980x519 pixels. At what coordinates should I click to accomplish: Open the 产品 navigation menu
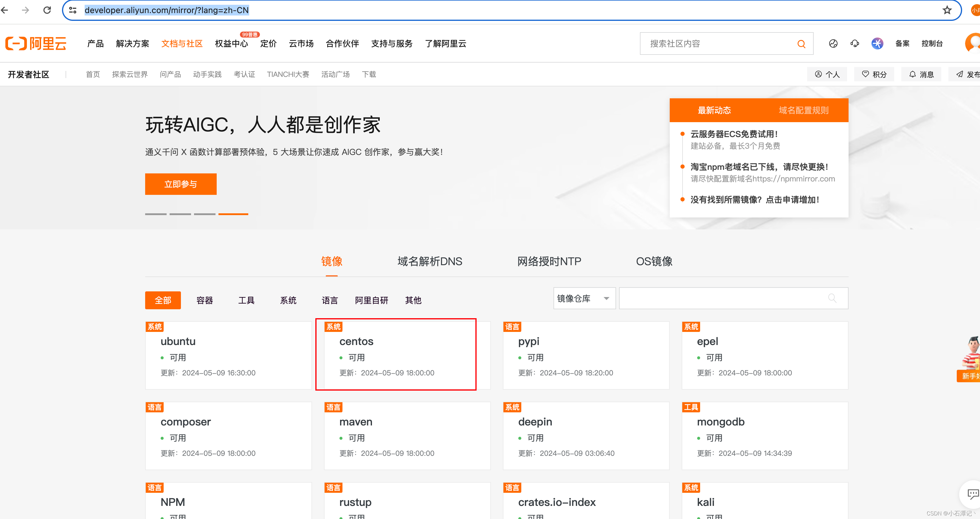pyautogui.click(x=95, y=44)
